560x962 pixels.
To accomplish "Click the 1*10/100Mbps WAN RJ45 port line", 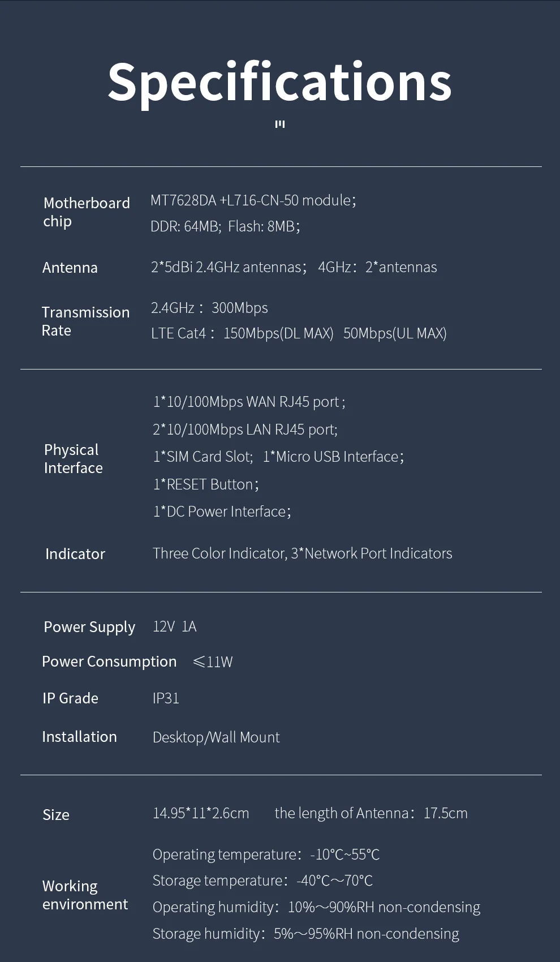I will click(249, 402).
